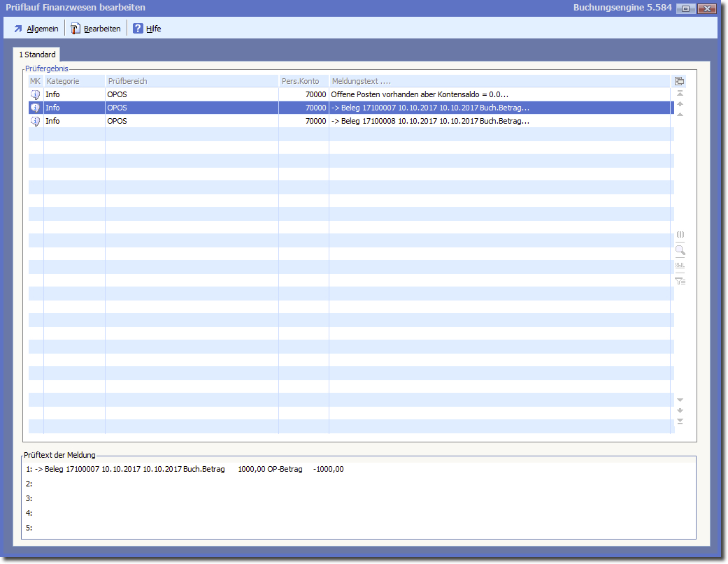728x564 pixels.
Task: Click line 1 of Prüftext der Meldung
Action: [x=189, y=469]
